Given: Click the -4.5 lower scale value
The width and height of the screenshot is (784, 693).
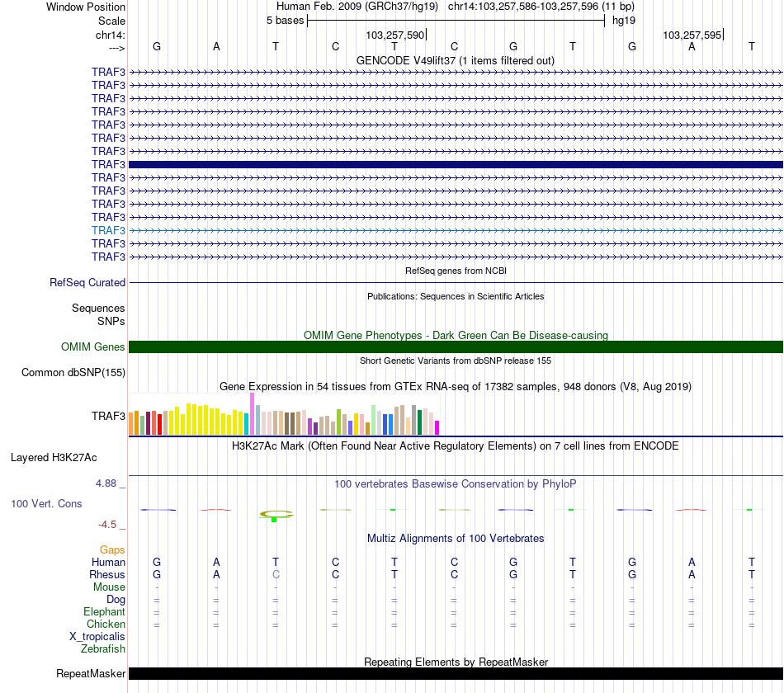Looking at the screenshot, I should coord(107,525).
